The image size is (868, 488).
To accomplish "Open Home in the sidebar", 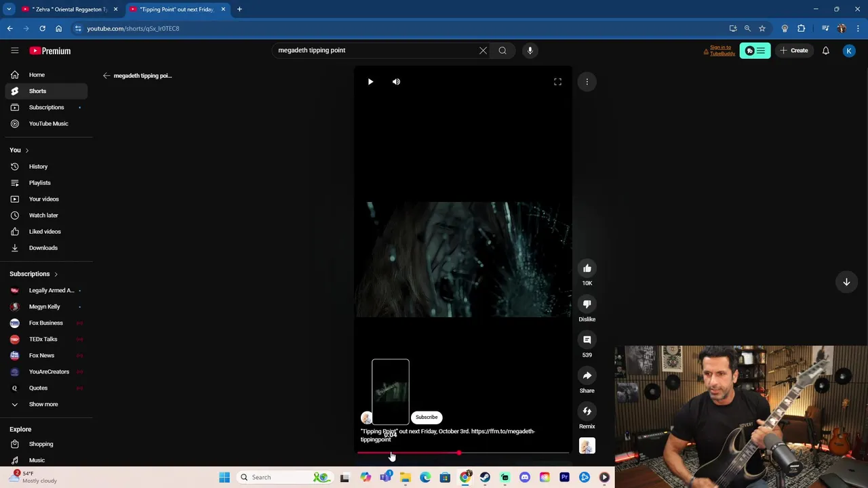I will [x=47, y=75].
